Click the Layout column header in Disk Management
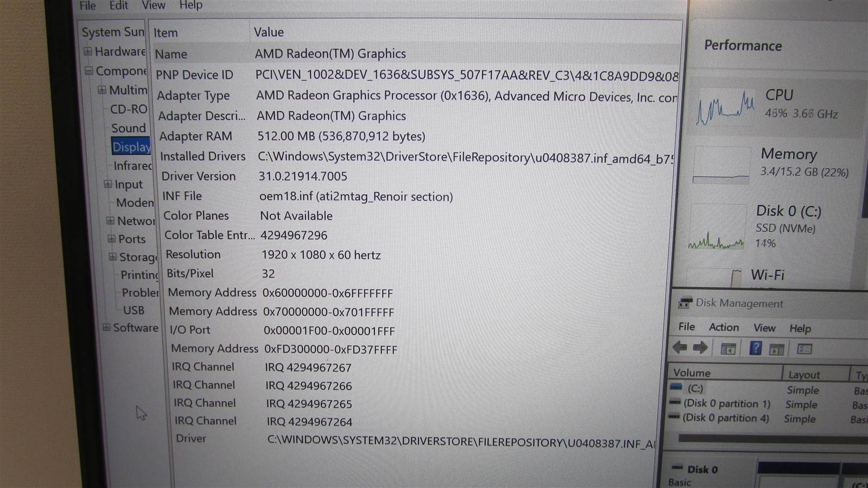 coord(816,374)
